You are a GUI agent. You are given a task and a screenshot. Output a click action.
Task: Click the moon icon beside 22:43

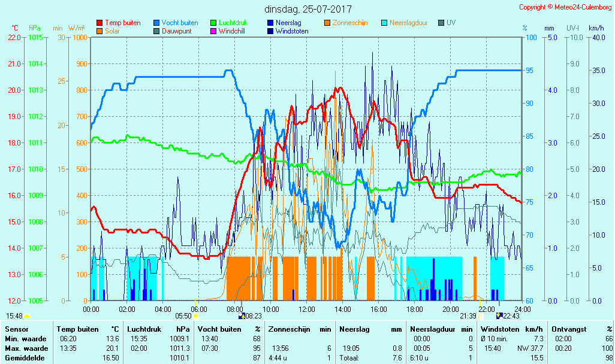click(499, 316)
